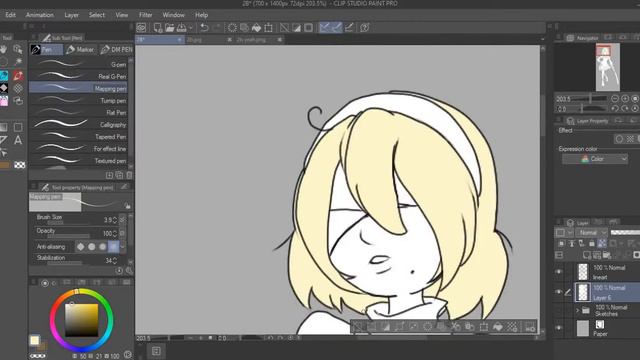Toggle Snap to Special Ruler in toolbar

337,28
